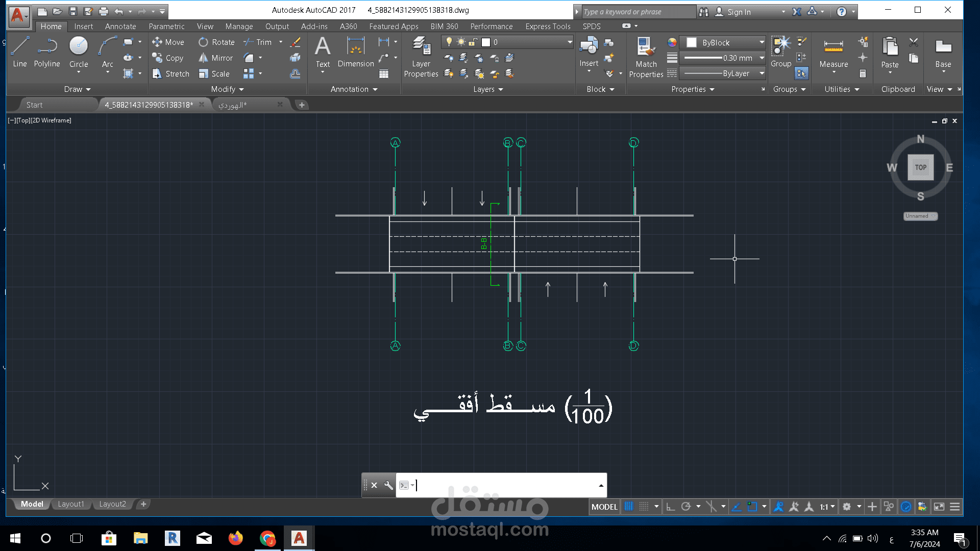Open the 1:1 annotation scale dropdown

coord(827,507)
